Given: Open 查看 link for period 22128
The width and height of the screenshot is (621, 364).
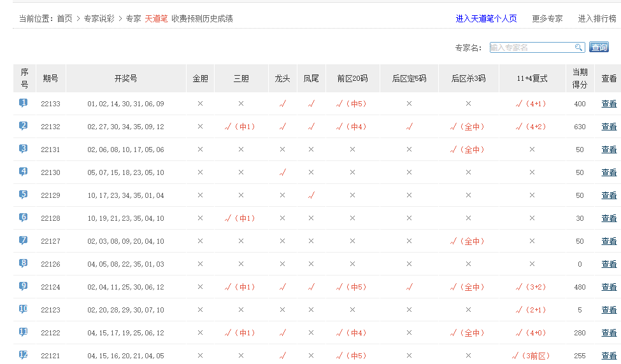Looking at the screenshot, I should point(609,218).
